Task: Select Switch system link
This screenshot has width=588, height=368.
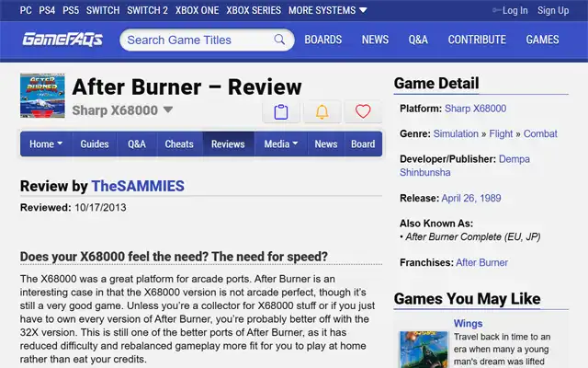Action: click(x=103, y=10)
